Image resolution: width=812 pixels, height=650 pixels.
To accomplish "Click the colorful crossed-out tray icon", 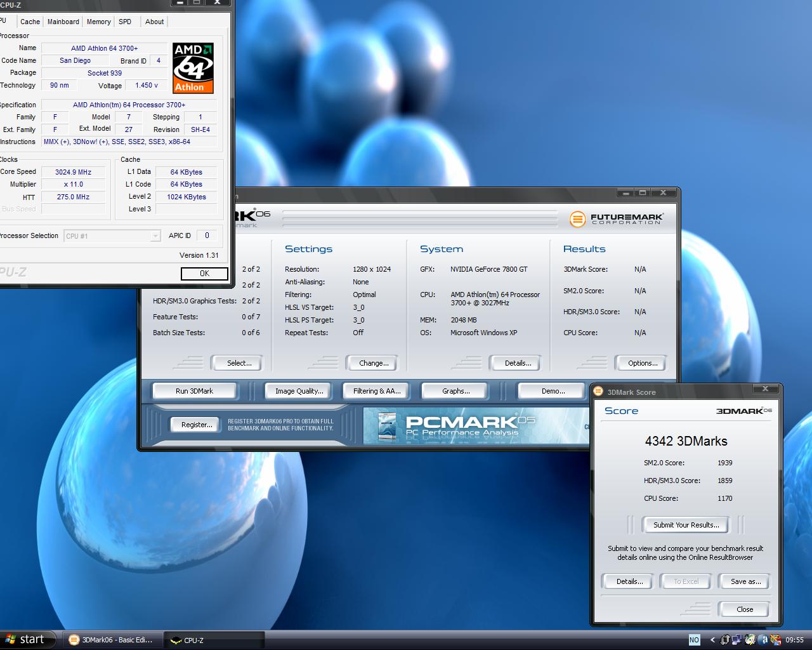I will coord(776,640).
